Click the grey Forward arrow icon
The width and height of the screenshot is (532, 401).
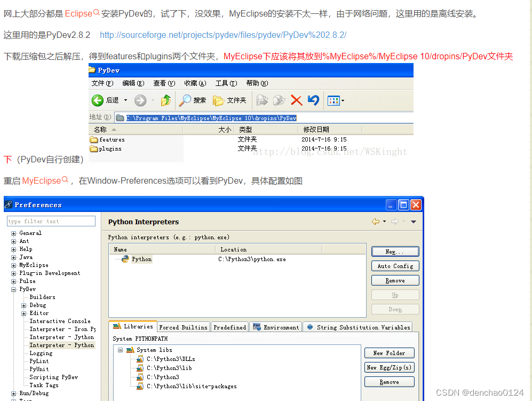point(140,100)
